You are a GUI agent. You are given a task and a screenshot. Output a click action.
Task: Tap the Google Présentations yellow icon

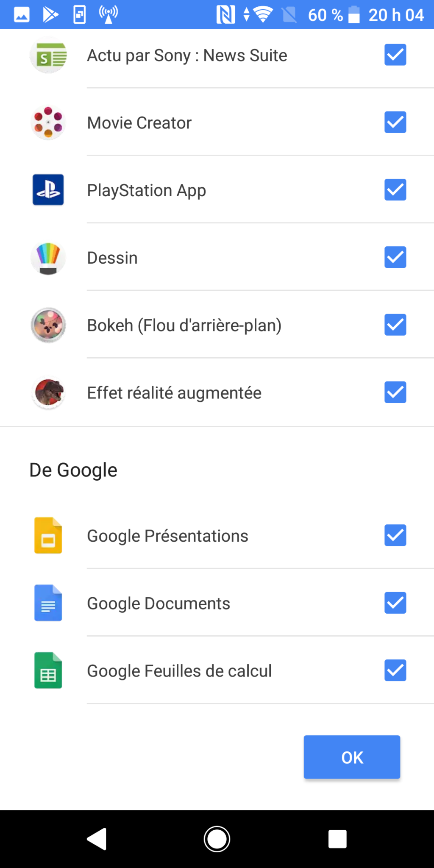(48, 536)
